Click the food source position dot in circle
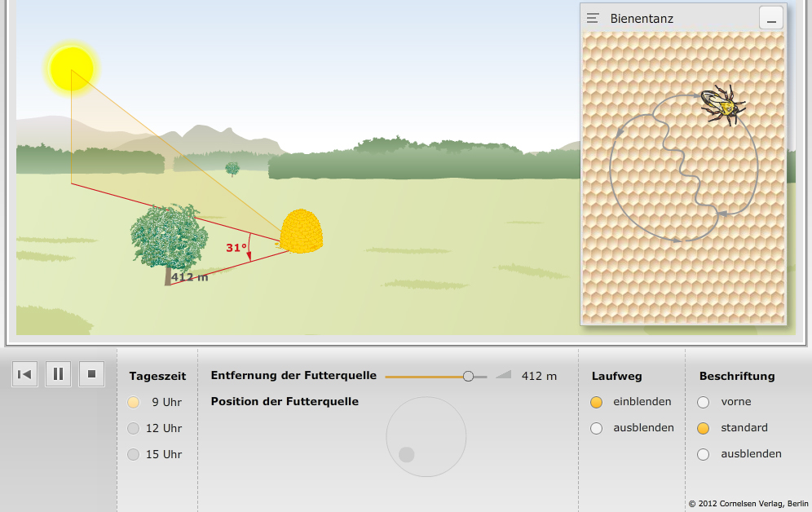The image size is (812, 512). (x=407, y=454)
